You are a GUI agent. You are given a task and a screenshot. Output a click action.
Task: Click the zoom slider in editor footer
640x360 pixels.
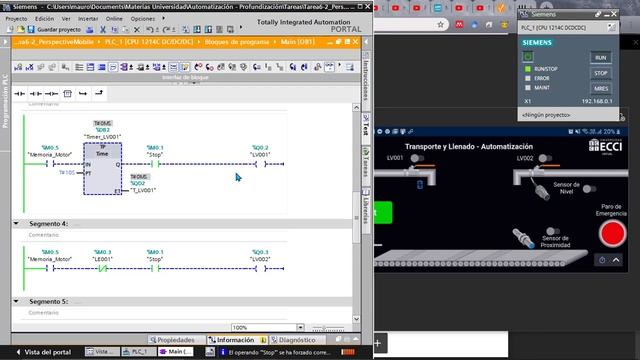click(328, 328)
